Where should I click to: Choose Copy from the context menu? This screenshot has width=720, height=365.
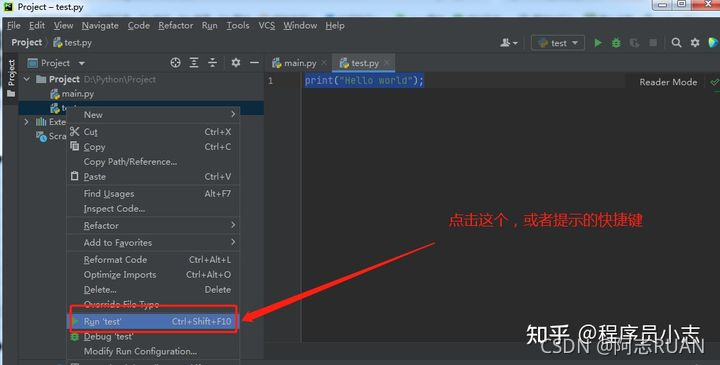click(x=153, y=147)
